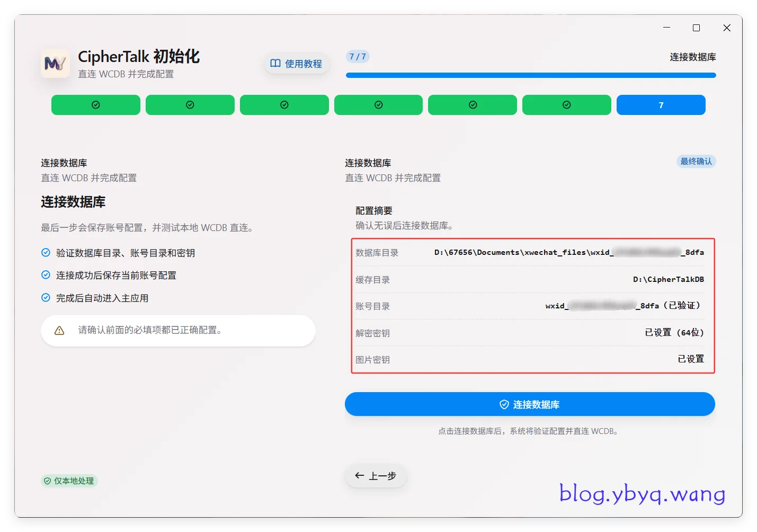Click the 数据库目录 path value
This screenshot has width=757, height=532.
(x=569, y=252)
